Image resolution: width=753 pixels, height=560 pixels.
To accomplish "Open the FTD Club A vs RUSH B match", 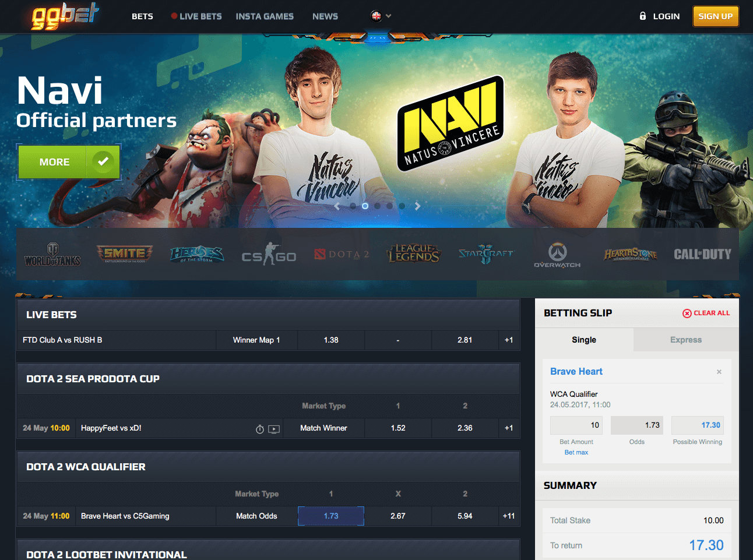I will 62,340.
